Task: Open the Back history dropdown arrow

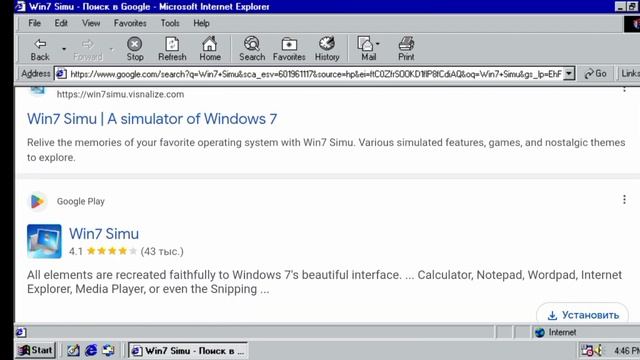Action: coord(64,49)
